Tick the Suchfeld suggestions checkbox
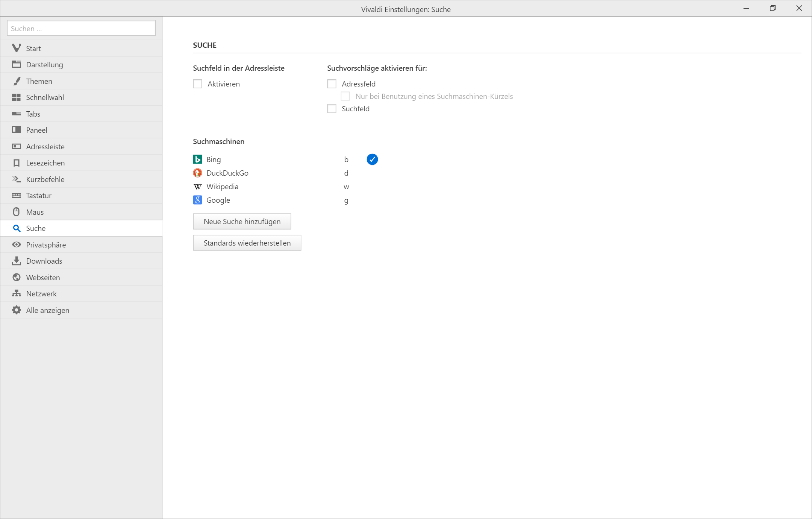This screenshot has width=812, height=519. pyautogui.click(x=332, y=109)
